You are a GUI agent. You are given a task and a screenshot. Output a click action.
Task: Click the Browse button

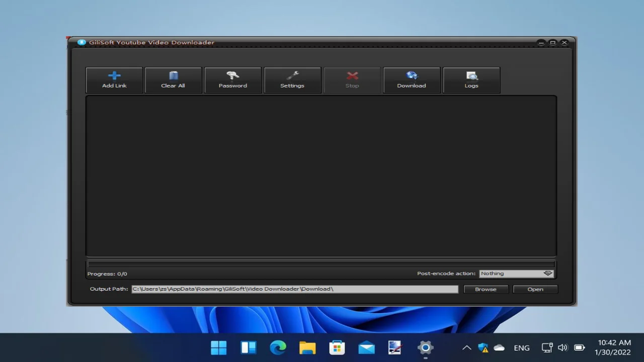pos(486,289)
